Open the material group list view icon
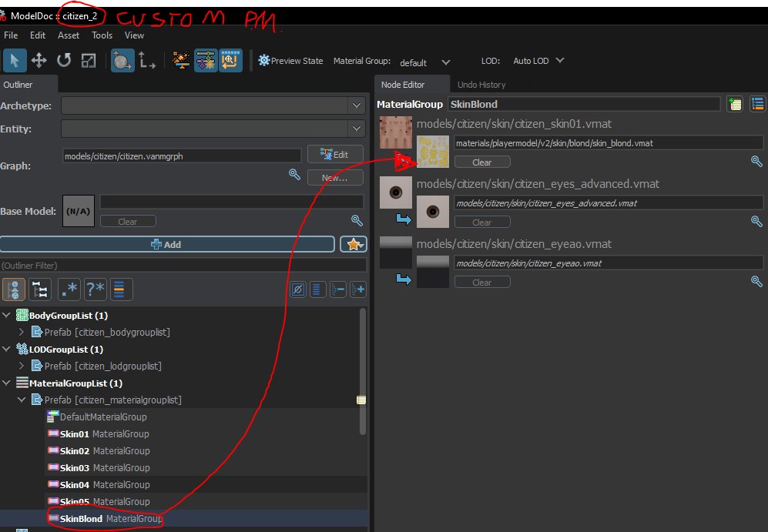 (757, 103)
